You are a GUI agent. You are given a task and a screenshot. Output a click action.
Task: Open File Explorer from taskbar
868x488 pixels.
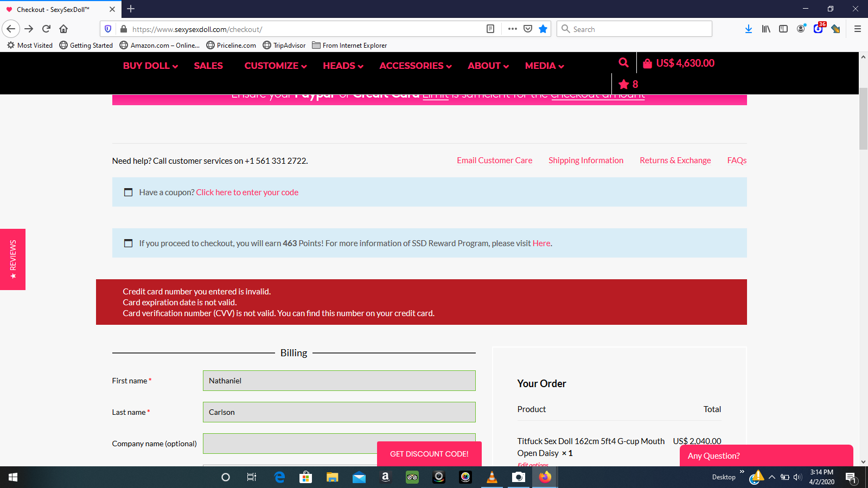333,477
